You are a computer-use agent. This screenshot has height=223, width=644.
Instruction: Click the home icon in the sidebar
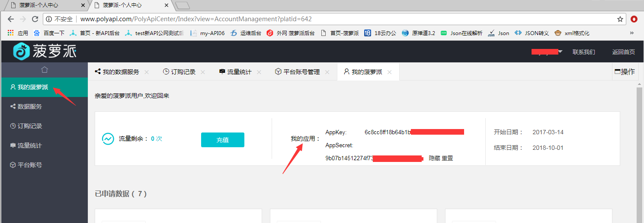click(44, 70)
